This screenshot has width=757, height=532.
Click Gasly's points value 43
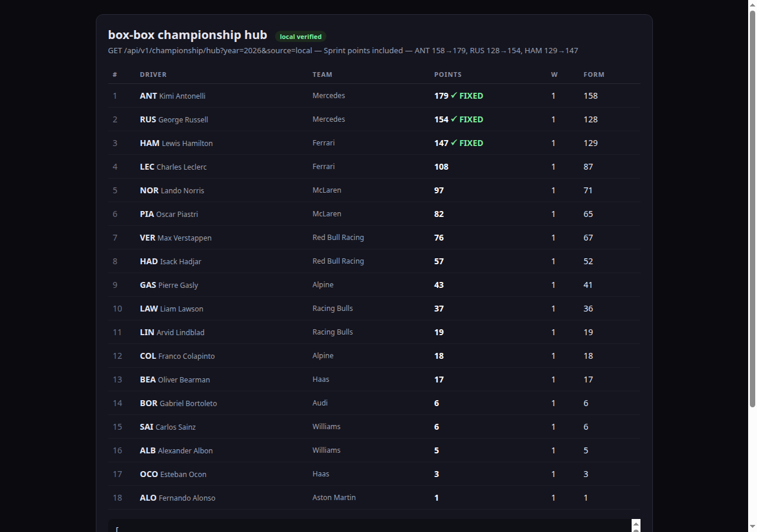(439, 285)
